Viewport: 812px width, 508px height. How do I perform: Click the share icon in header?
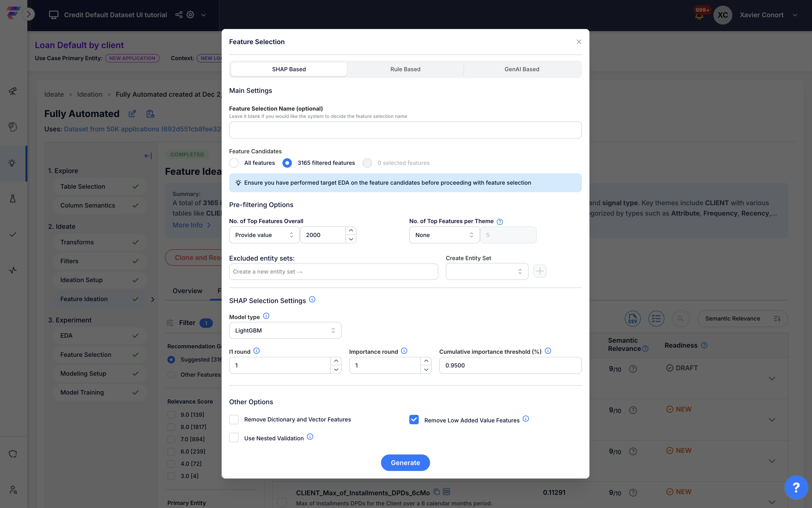179,15
